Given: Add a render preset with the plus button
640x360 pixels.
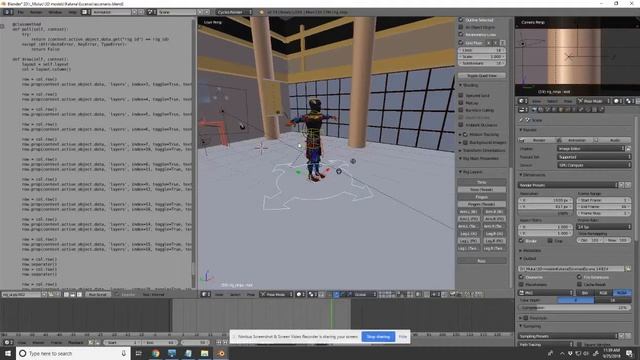Looking at the screenshot, I should click(x=622, y=185).
